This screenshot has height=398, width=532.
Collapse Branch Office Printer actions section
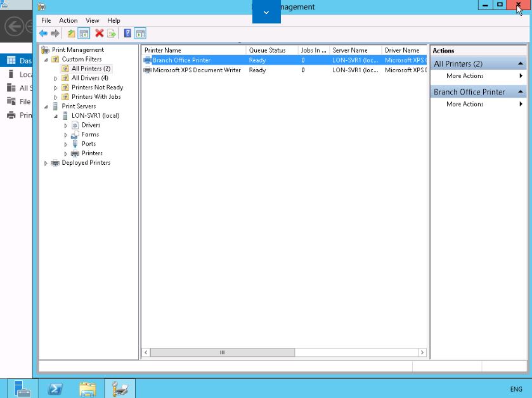pos(520,92)
